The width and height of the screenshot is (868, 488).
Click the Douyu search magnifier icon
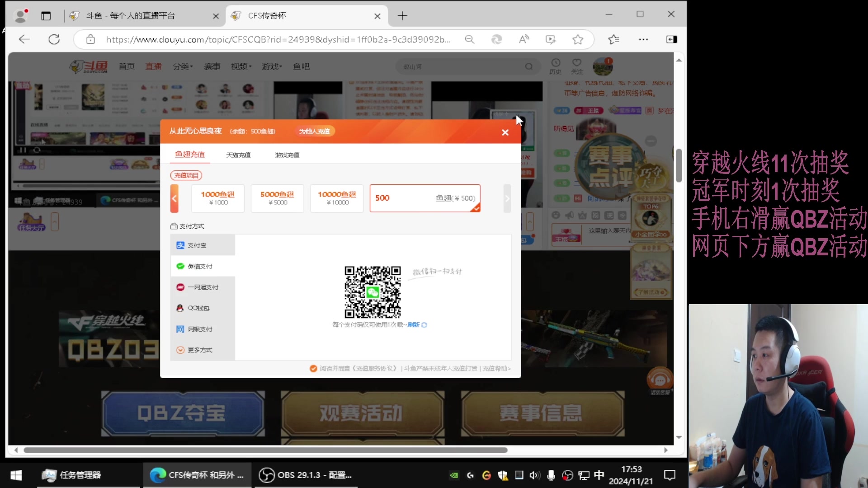(529, 66)
